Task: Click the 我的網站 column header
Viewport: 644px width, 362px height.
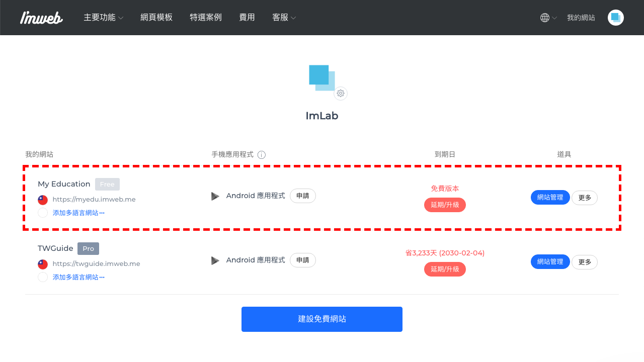Action: (39, 154)
